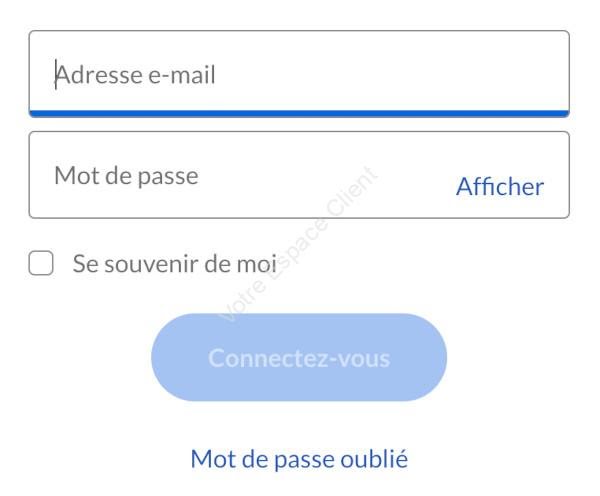The image size is (600, 496).
Task: Select the password entry box
Action: [240, 176]
